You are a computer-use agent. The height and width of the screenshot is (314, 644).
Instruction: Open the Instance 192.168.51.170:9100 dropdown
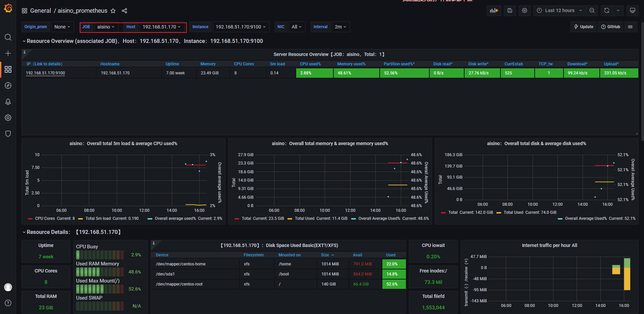click(241, 27)
